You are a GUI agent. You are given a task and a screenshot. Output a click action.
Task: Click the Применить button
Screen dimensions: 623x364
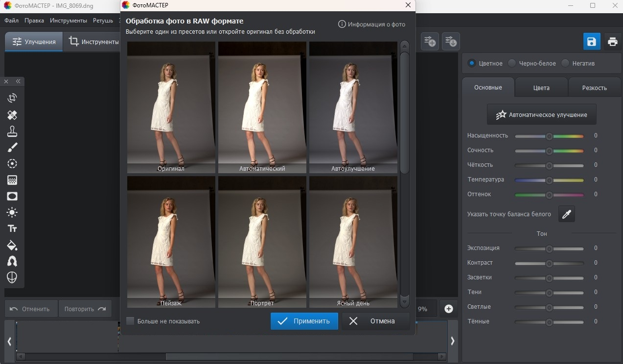tap(304, 321)
